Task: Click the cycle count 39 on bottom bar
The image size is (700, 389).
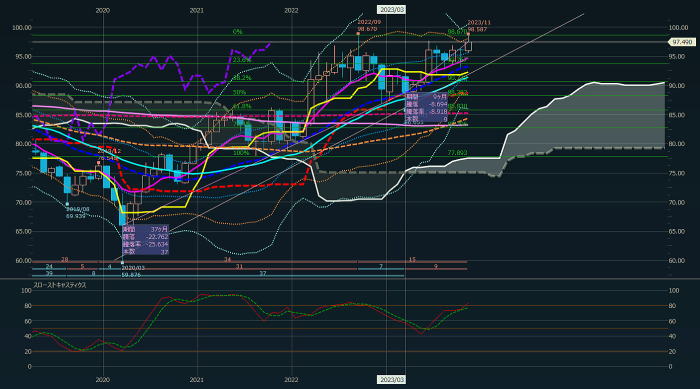Action: click(49, 274)
